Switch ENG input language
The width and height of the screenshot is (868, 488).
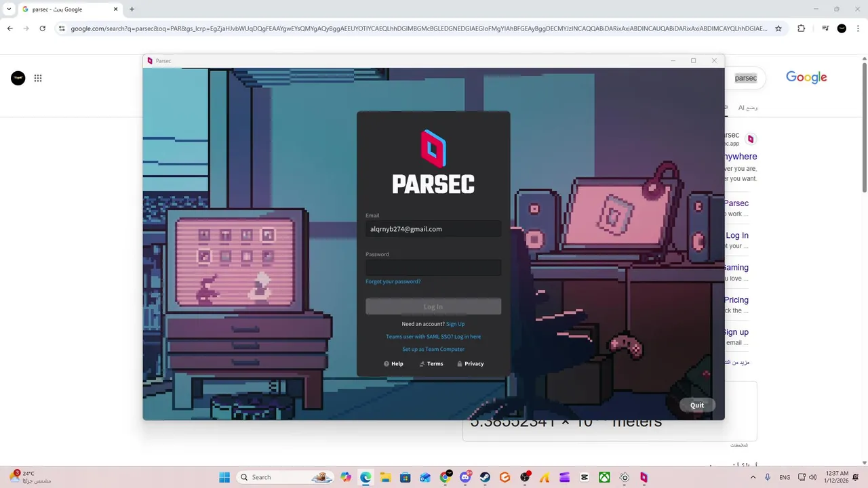pos(785,477)
